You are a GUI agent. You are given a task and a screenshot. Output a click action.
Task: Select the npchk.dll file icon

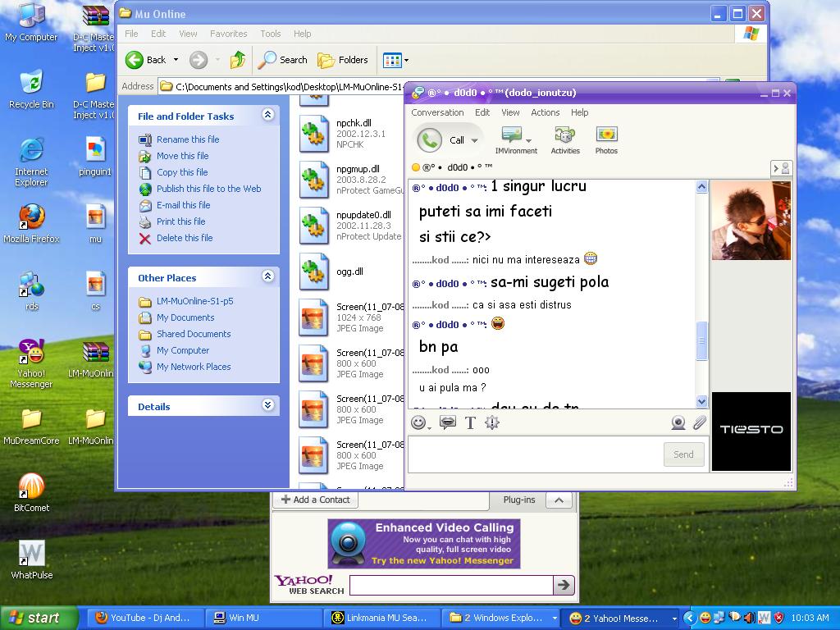[313, 134]
